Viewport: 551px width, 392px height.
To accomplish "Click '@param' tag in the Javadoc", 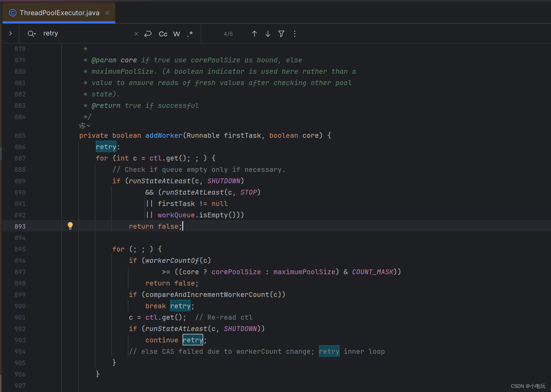I will 104,60.
